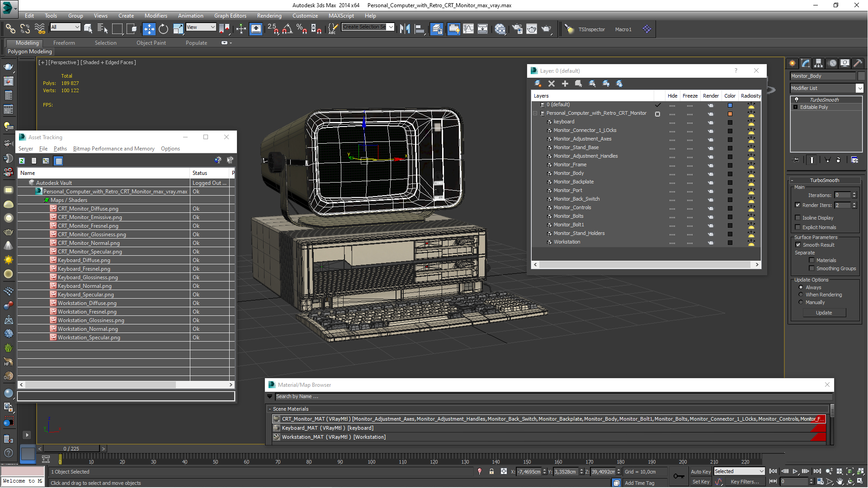Open Paths menu in Asset Tracking
868x488 pixels.
[60, 149]
